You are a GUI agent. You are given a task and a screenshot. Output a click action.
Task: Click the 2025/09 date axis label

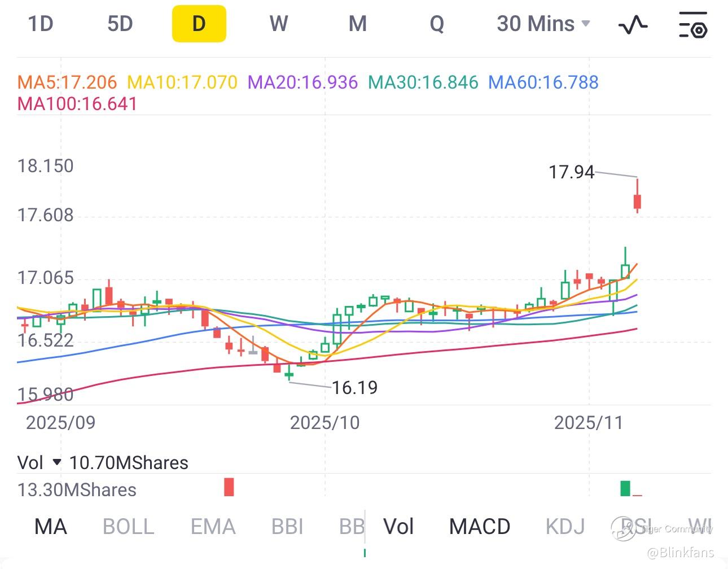click(x=61, y=423)
